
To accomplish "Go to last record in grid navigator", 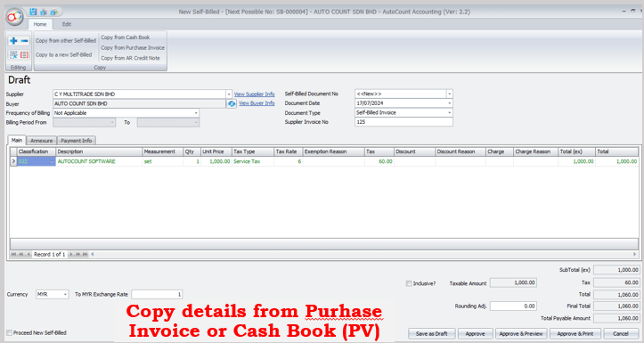I will pos(85,254).
